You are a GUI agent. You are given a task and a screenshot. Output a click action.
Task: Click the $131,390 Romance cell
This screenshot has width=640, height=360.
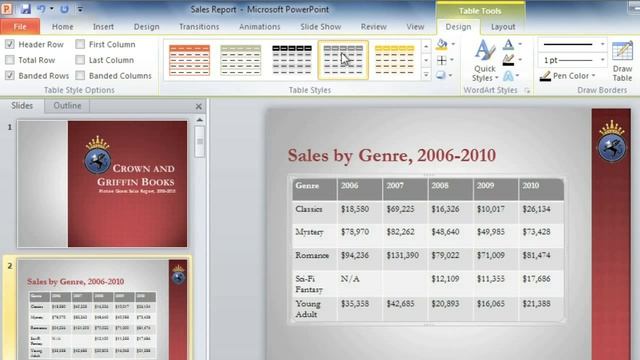[405, 258]
